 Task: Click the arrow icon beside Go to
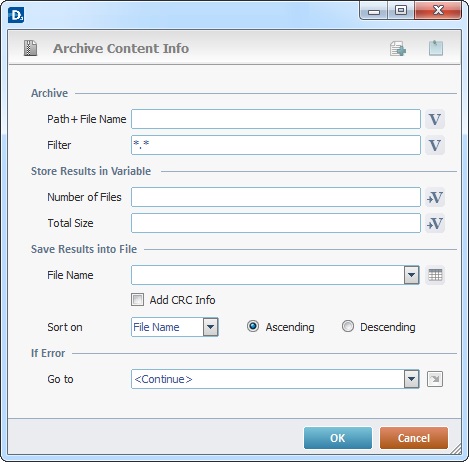[435, 379]
